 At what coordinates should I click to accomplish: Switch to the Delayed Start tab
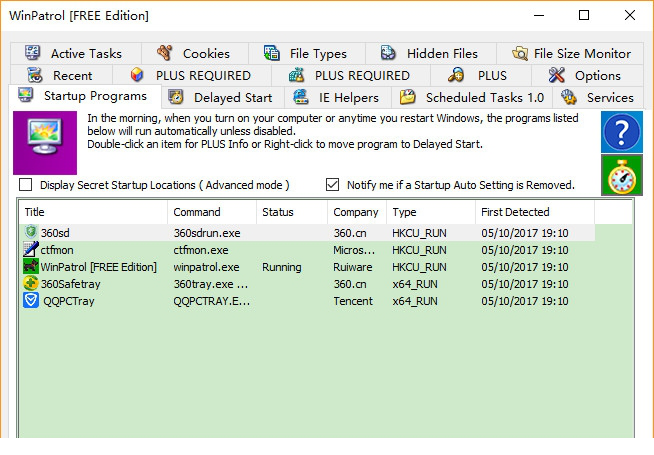223,97
